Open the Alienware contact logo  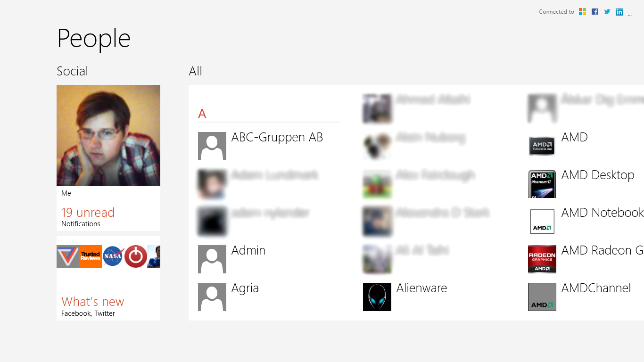[377, 297]
